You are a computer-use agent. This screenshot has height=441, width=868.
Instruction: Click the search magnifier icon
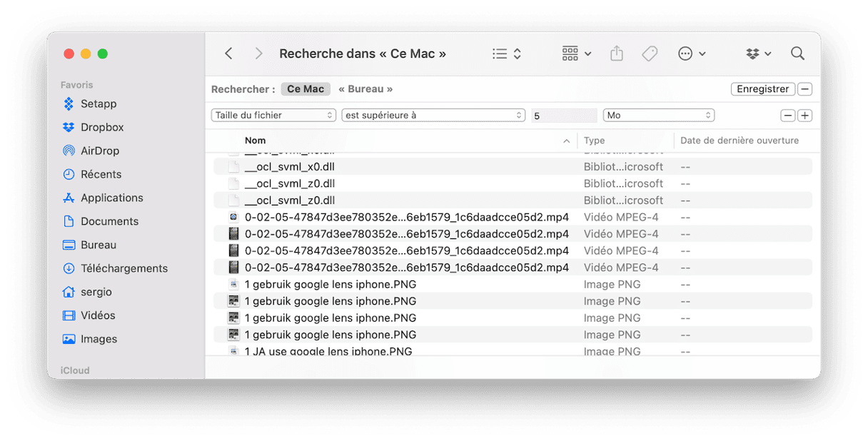[x=797, y=54]
